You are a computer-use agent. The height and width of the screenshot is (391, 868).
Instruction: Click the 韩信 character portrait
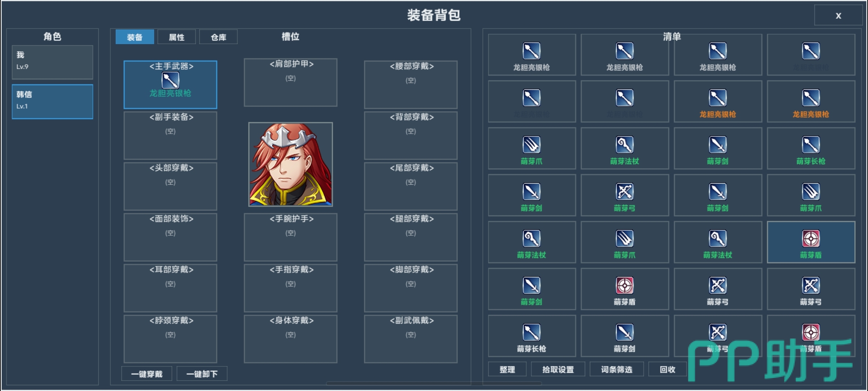click(290, 164)
